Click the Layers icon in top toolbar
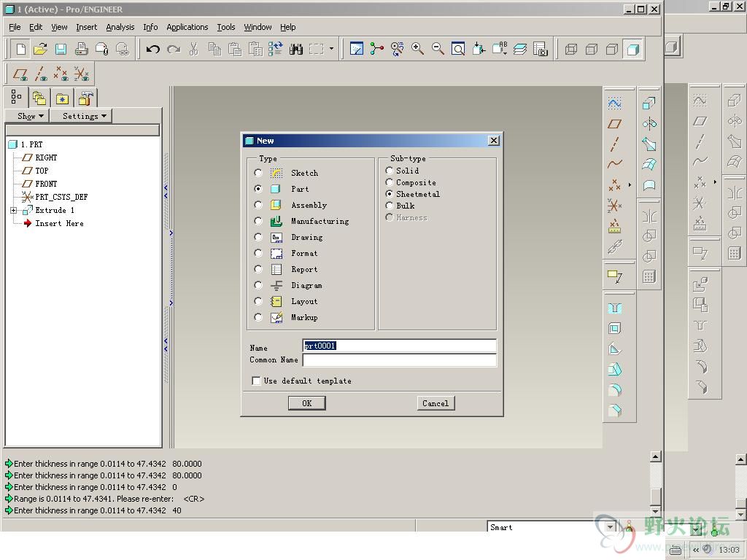Viewport: 747px width, 560px height. pyautogui.click(x=519, y=49)
